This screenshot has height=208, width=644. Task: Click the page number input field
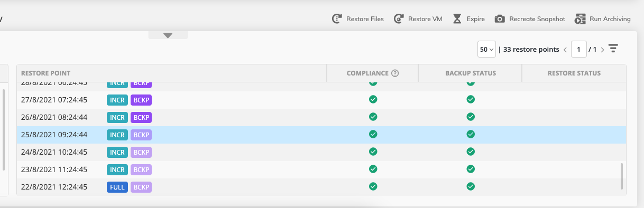tap(579, 49)
